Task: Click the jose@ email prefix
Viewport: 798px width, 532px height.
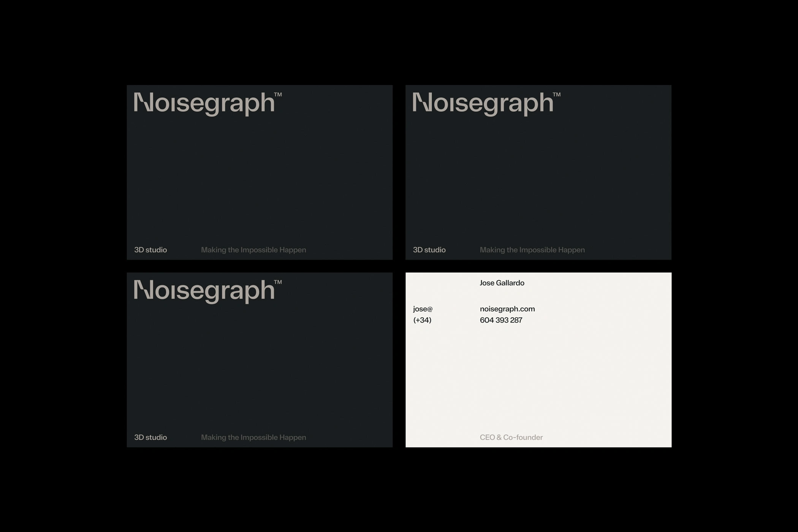Action: 423,309
